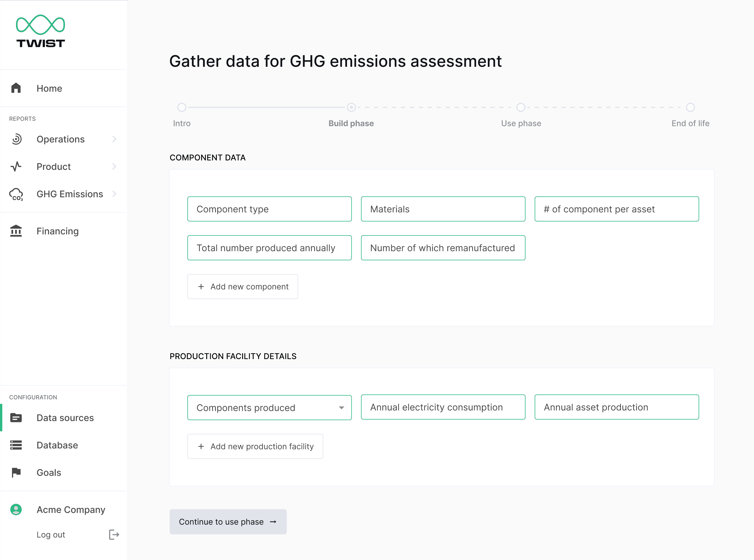Select the Use phase step circle

[521, 107]
